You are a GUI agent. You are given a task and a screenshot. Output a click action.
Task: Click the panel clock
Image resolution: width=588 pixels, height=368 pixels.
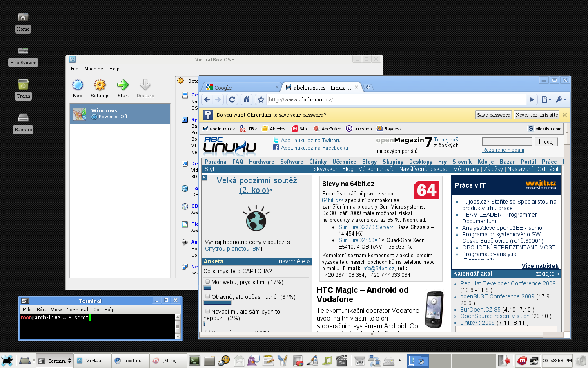pos(557,361)
